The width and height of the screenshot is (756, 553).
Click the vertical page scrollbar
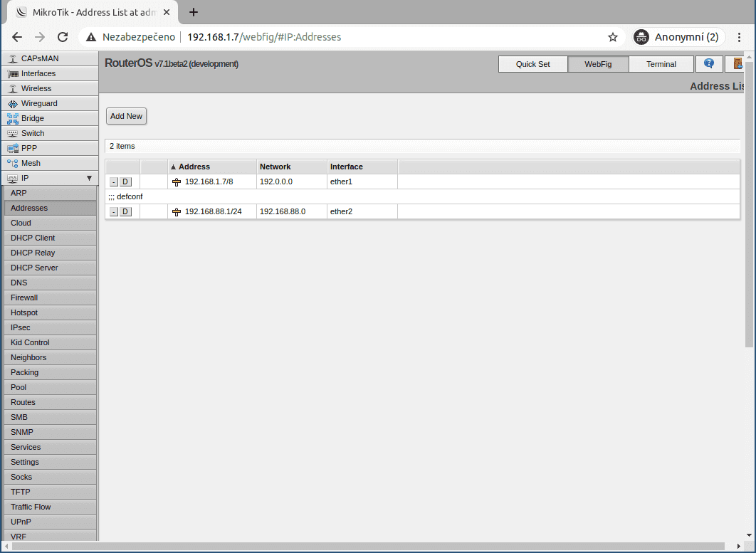coord(749,203)
